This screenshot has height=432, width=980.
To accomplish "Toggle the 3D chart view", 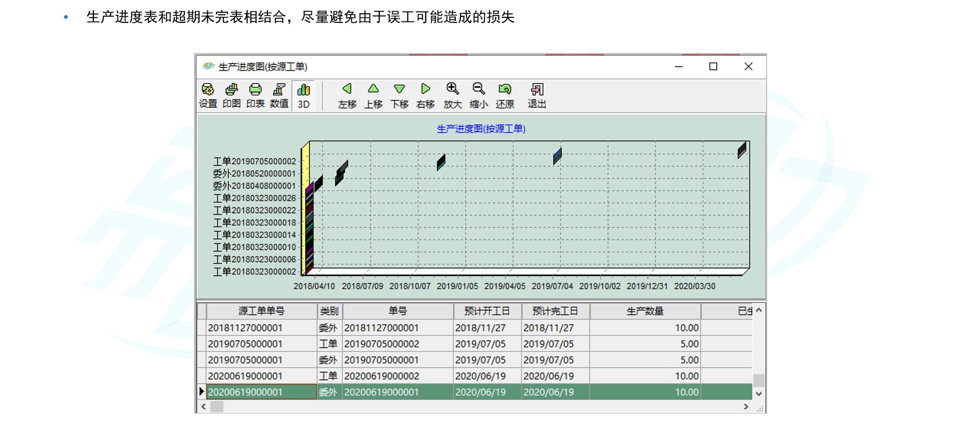I will [304, 95].
